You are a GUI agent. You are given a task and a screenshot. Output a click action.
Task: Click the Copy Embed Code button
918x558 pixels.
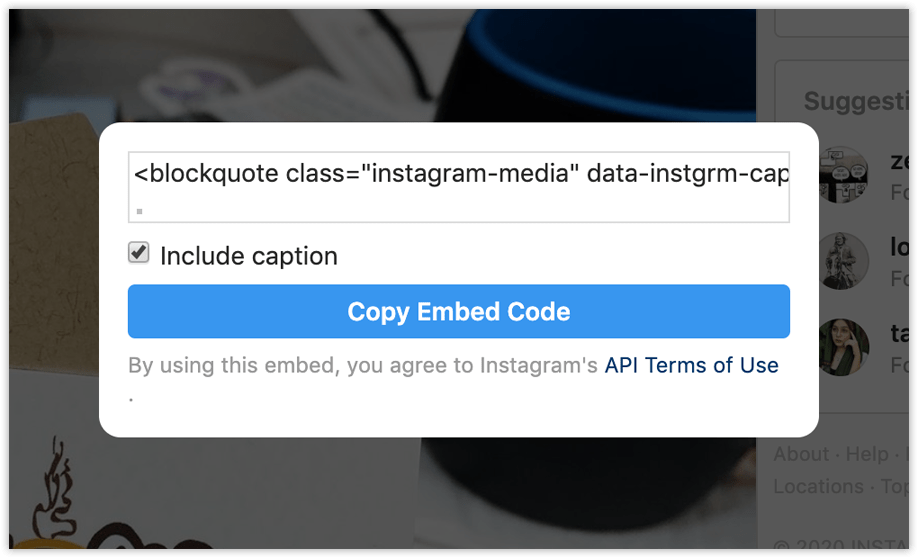(x=458, y=311)
